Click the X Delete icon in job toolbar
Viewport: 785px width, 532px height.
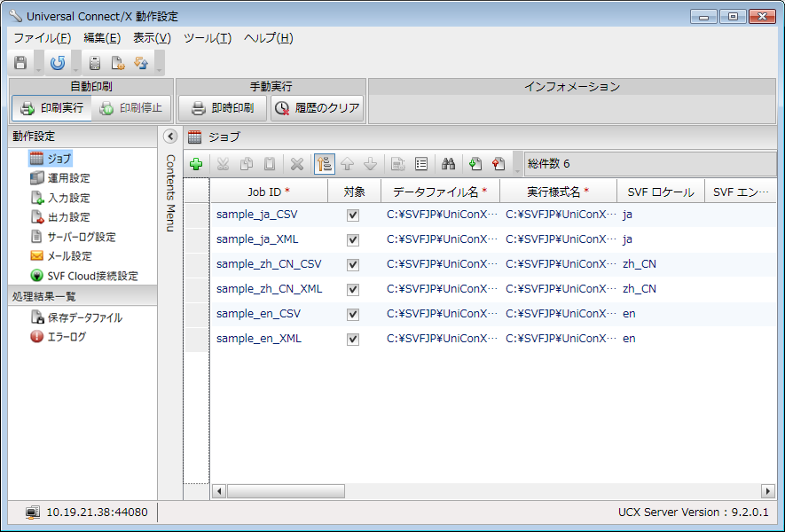[297, 164]
